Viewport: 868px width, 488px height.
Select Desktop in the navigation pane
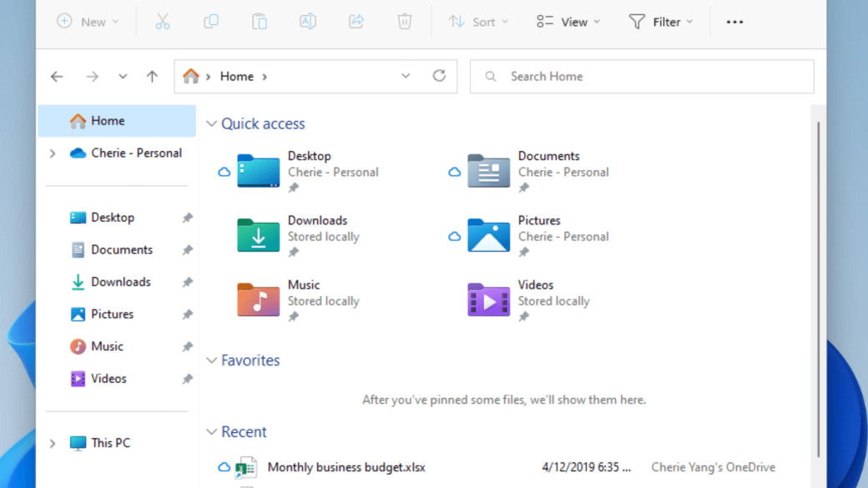[117, 218]
